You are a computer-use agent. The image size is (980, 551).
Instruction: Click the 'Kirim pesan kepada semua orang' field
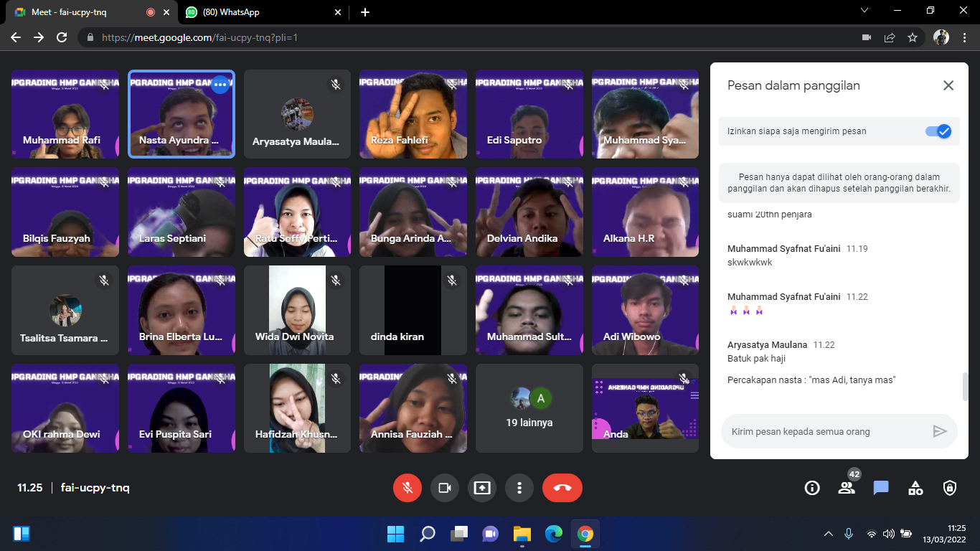(825, 431)
